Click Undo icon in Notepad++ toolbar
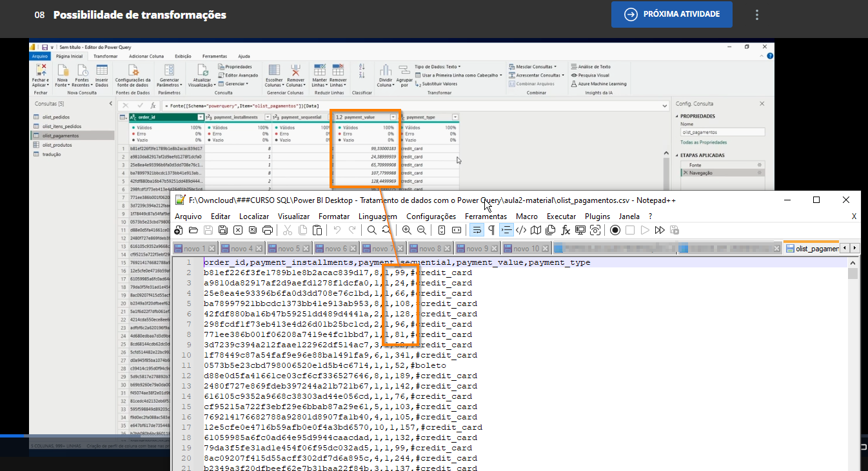Screen dimensions: 868x471 [337, 230]
